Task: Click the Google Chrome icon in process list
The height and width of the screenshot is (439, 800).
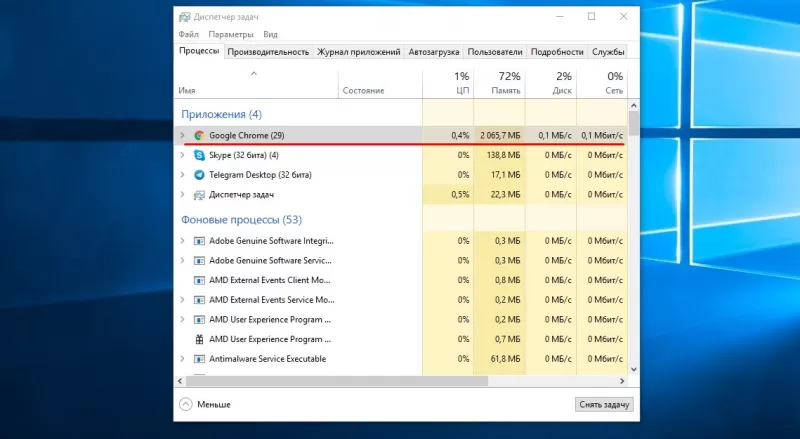Action: point(199,135)
